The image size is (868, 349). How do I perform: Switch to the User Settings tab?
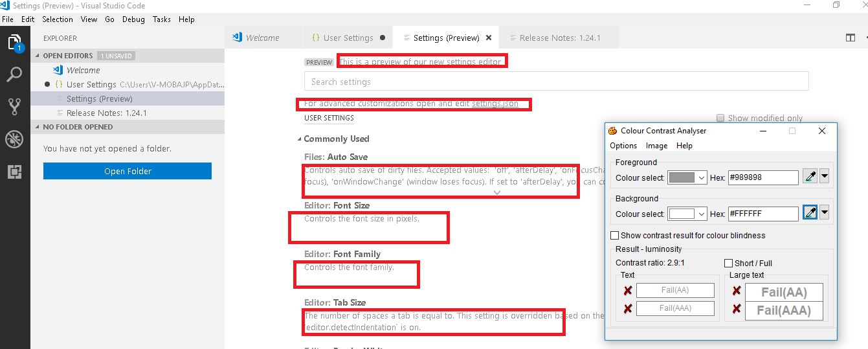[x=348, y=38]
